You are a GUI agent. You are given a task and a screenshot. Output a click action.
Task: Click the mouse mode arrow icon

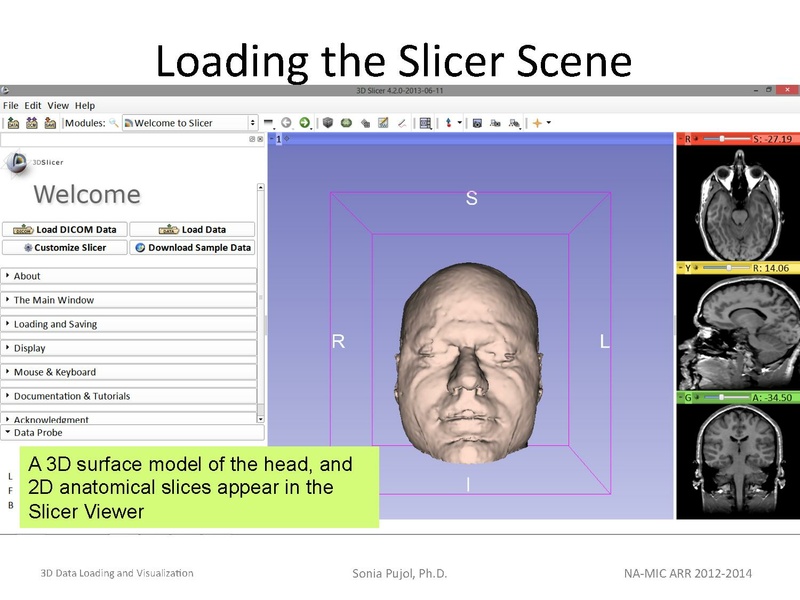pyautogui.click(x=448, y=123)
